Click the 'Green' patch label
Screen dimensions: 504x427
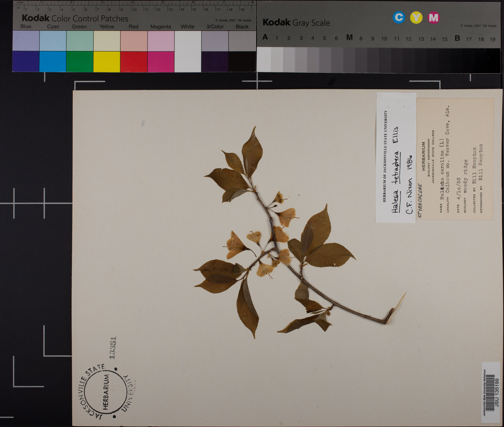[79, 27]
